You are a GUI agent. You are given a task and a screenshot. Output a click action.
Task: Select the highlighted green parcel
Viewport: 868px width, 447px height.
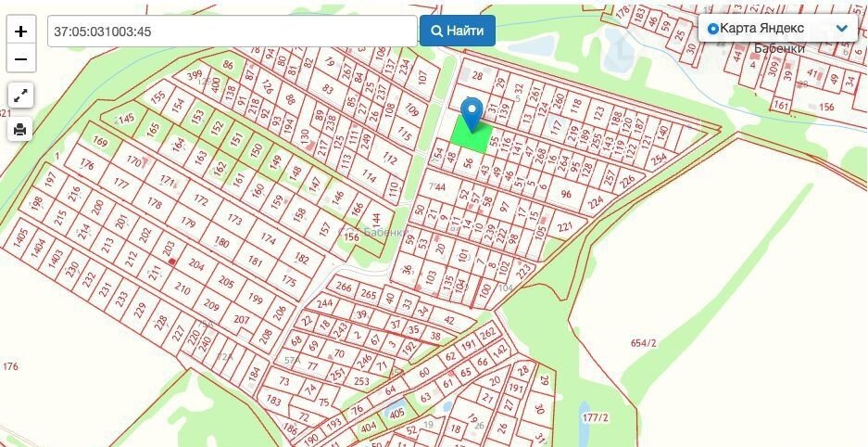pyautogui.click(x=472, y=135)
